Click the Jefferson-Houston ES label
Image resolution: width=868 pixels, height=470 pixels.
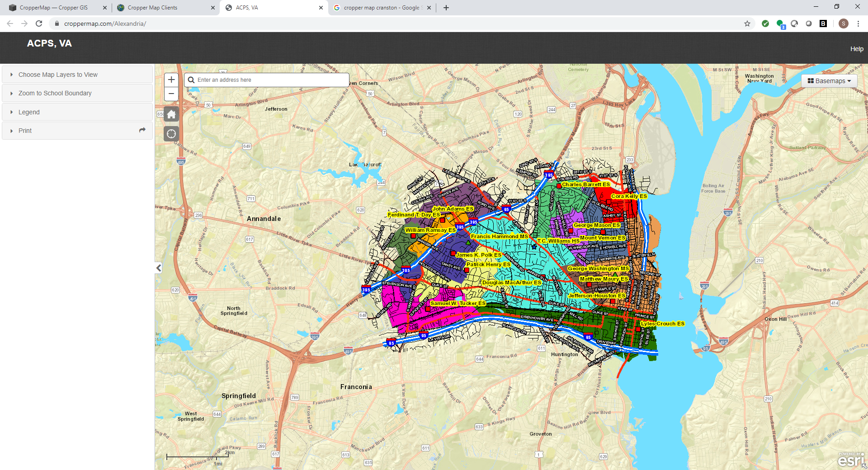click(x=597, y=296)
